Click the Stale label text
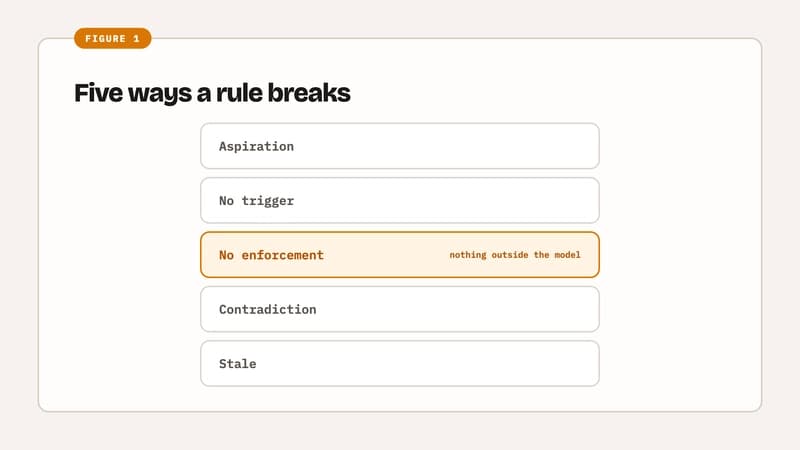The height and width of the screenshot is (450, 800). (x=238, y=364)
